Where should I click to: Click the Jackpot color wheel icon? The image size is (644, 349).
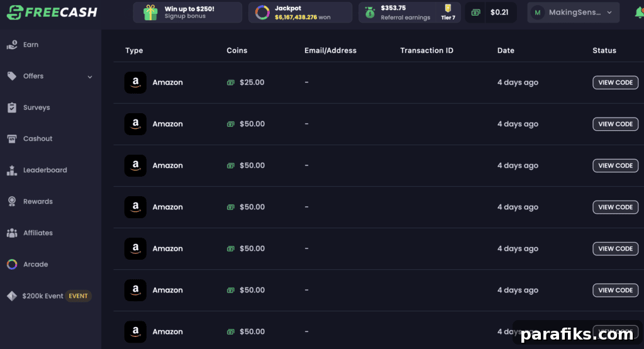click(x=262, y=13)
